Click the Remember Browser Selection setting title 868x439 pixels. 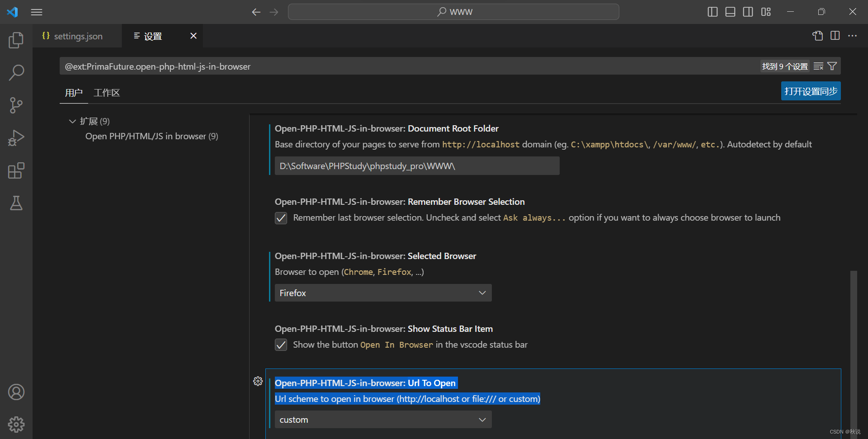coord(400,202)
